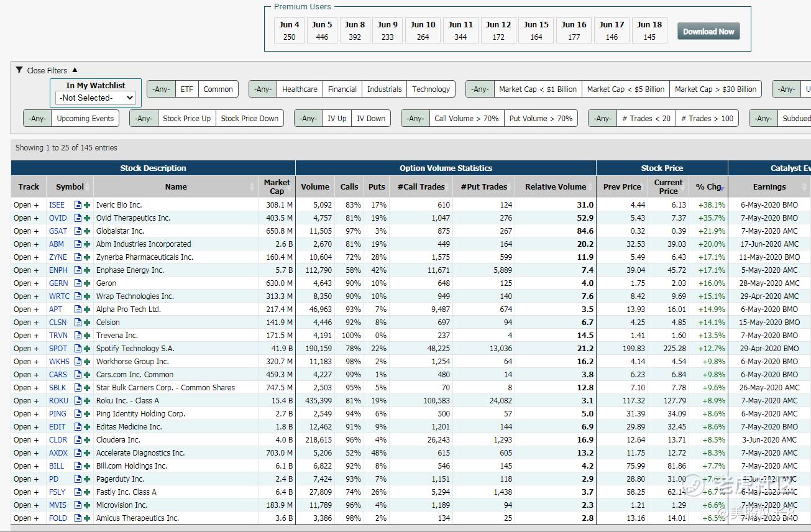Sort table by Market Cap column
The height and width of the screenshot is (532, 811).
tap(277, 186)
